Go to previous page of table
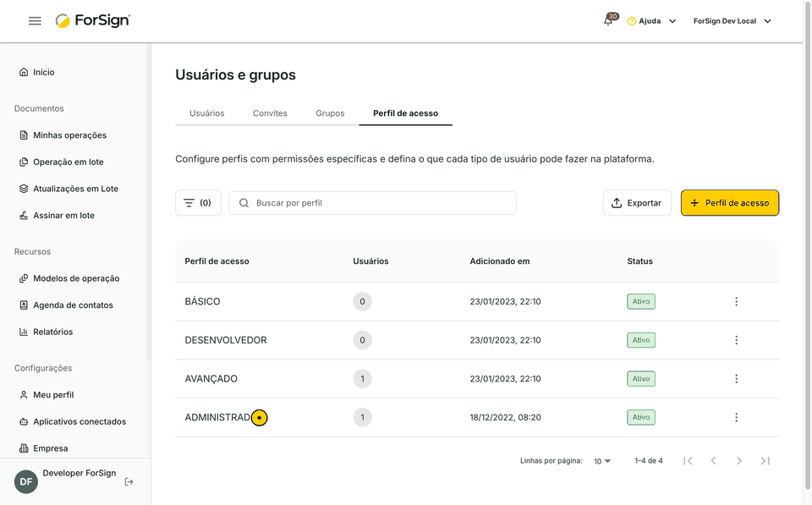Viewport: 812px width, 505px height. (714, 461)
